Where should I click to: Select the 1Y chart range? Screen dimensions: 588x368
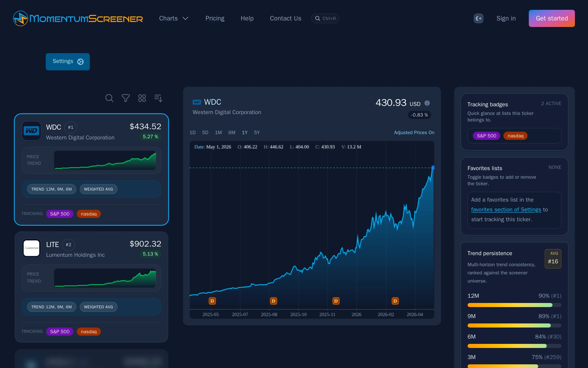(x=245, y=132)
